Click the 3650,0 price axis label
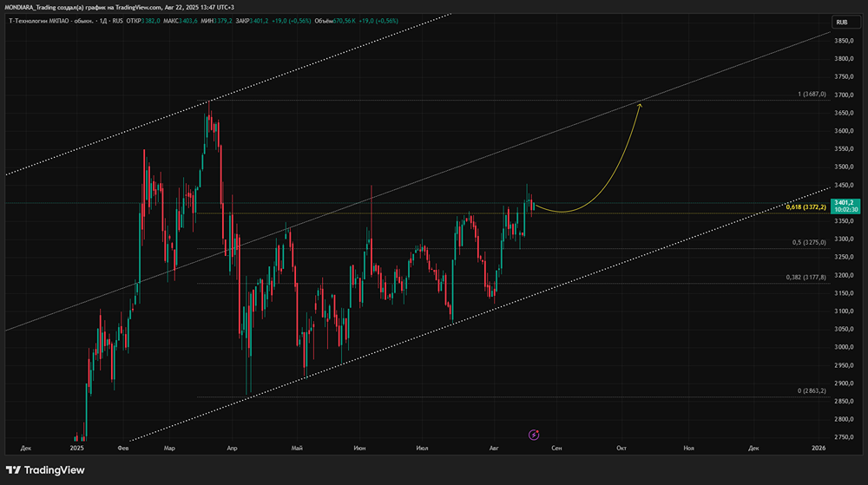868x485 pixels. [844, 113]
